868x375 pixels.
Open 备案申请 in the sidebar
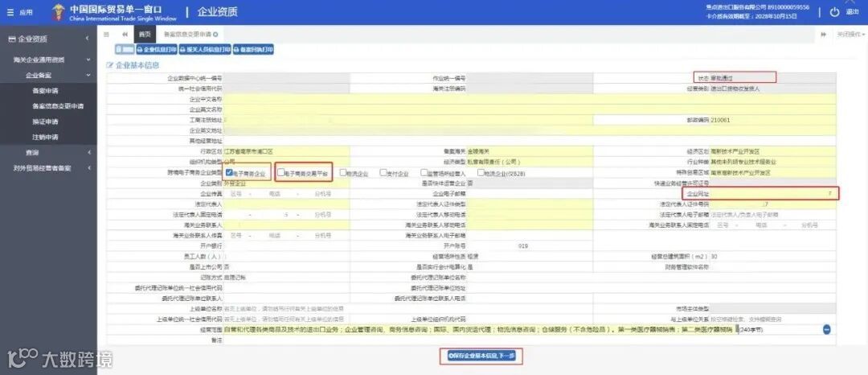coord(45,90)
